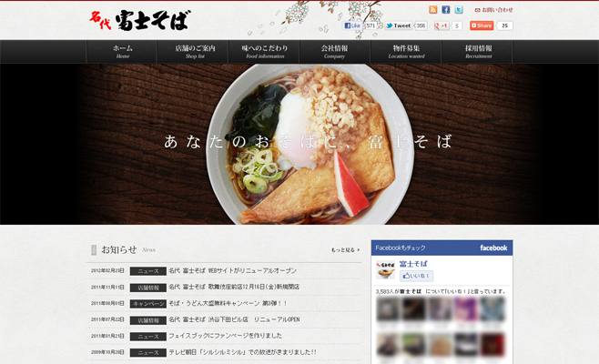The height and width of the screenshot is (364, 599).
Task: Open the お問い合わせ contact link
Action: (494, 10)
